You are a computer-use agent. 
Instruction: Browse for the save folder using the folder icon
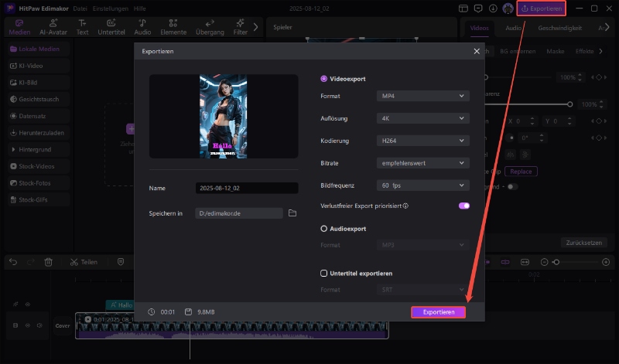(292, 213)
